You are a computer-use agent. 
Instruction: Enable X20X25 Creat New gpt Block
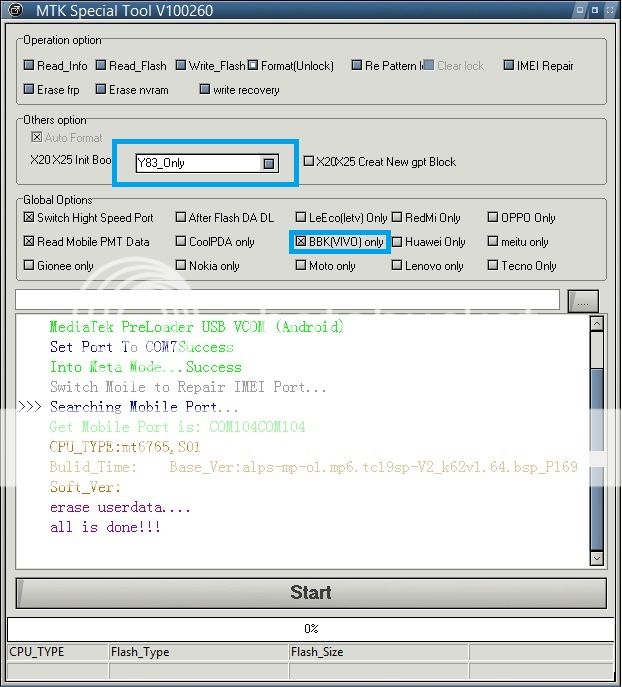pos(309,162)
